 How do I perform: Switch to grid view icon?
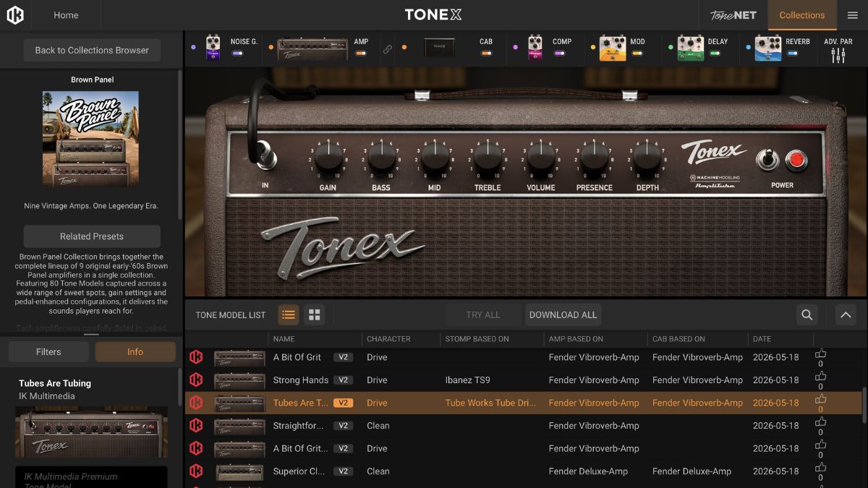pos(315,314)
